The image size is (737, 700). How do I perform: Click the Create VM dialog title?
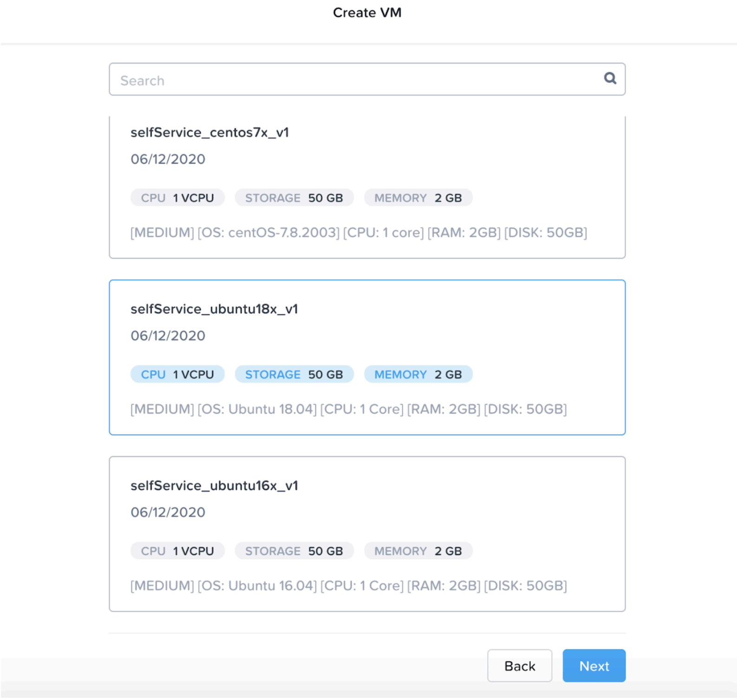(x=367, y=13)
